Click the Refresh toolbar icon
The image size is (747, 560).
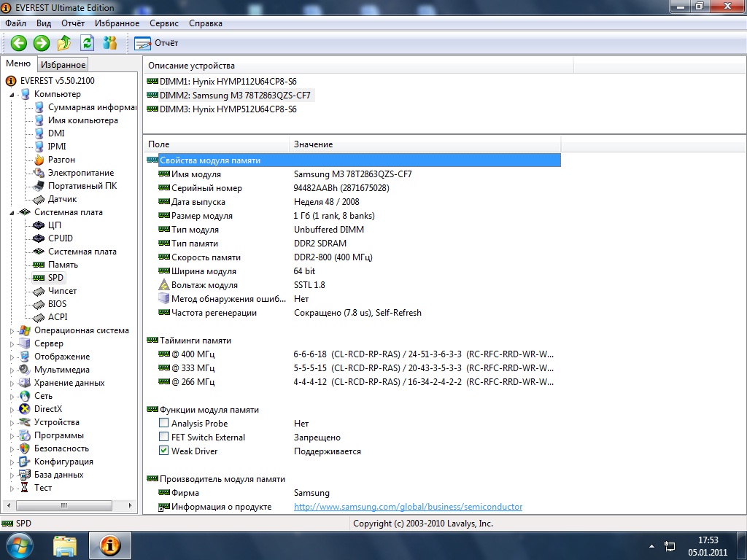(88, 43)
